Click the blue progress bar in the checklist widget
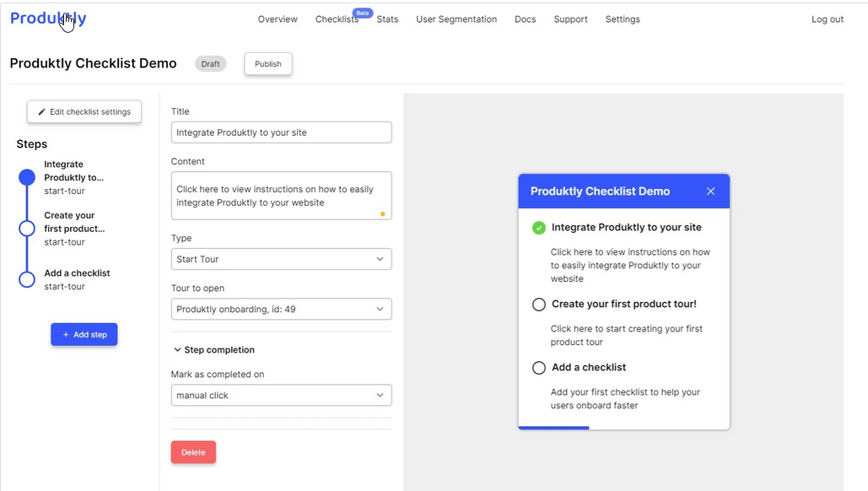Screen dimensions: 868x491 click(x=553, y=428)
